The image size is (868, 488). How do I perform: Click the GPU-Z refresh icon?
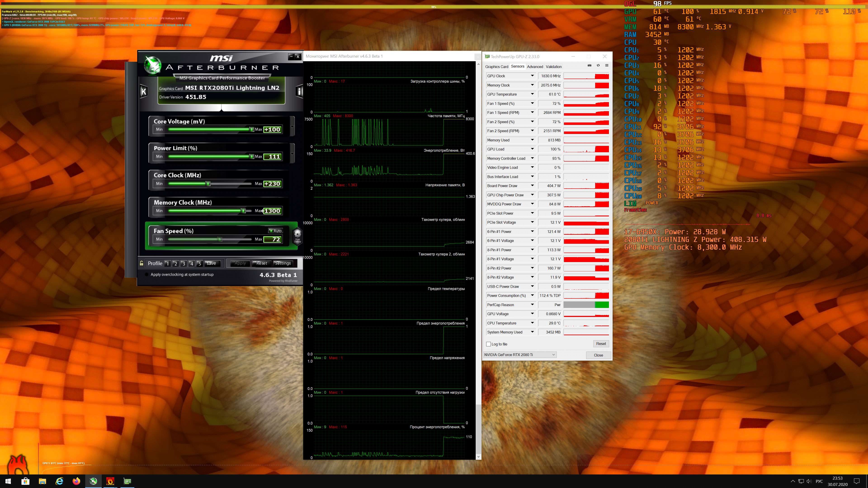click(598, 66)
